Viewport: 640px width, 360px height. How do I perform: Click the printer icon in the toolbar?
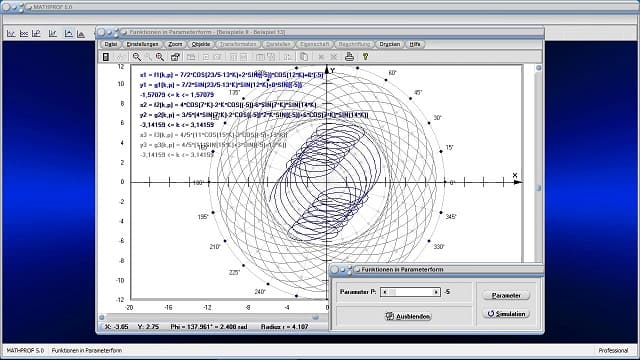coord(349,57)
